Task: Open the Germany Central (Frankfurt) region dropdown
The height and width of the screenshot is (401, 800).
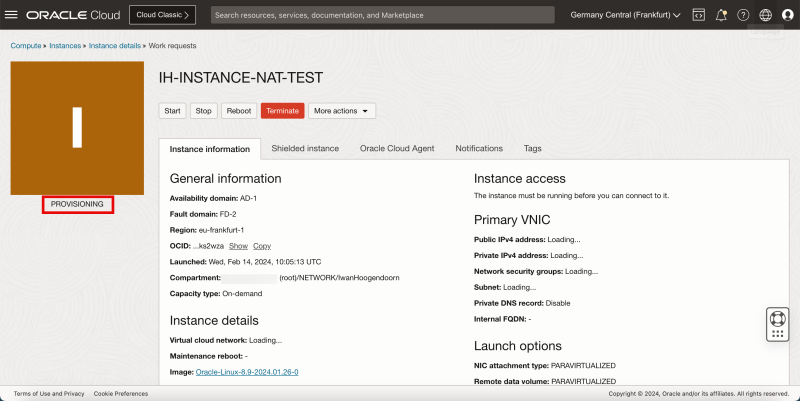Action: [625, 15]
